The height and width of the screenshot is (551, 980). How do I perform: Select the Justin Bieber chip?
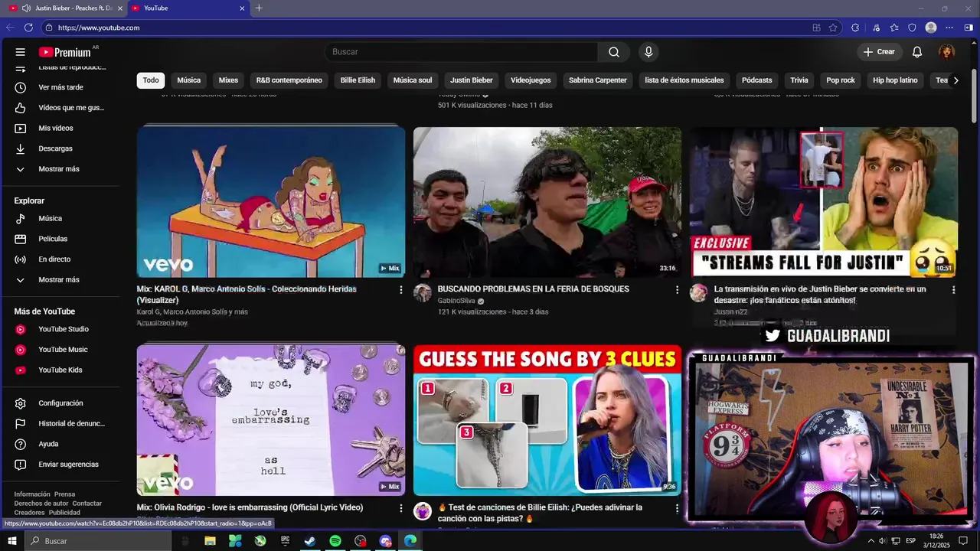[x=472, y=80]
